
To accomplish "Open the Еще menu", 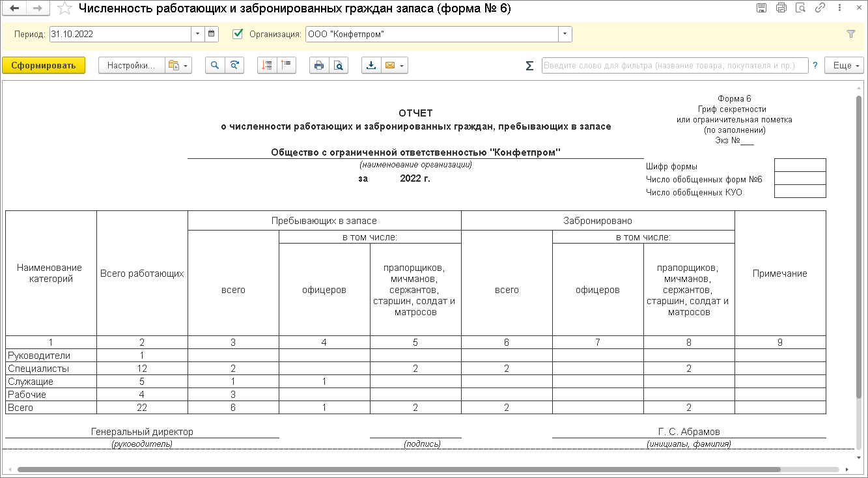I will coord(844,65).
